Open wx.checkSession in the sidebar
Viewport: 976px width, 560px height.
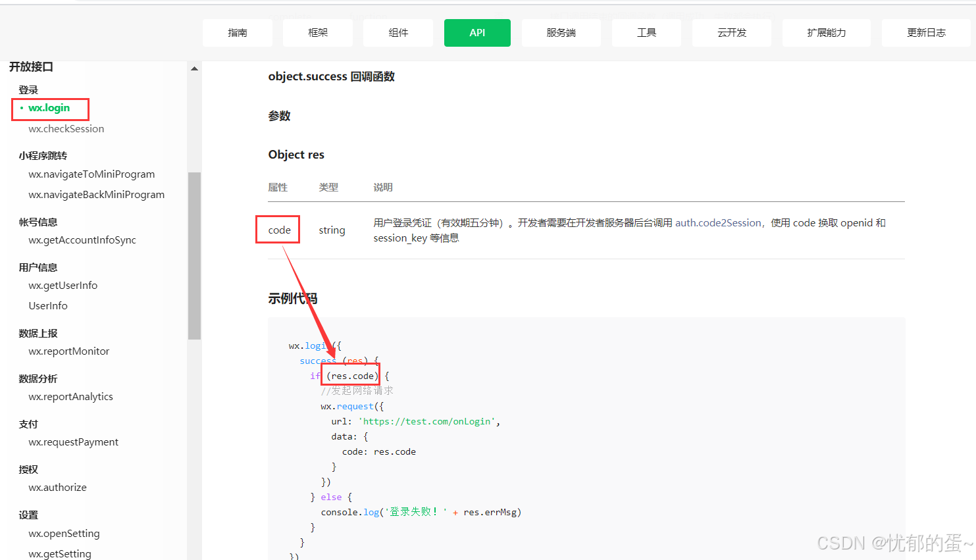click(x=66, y=129)
